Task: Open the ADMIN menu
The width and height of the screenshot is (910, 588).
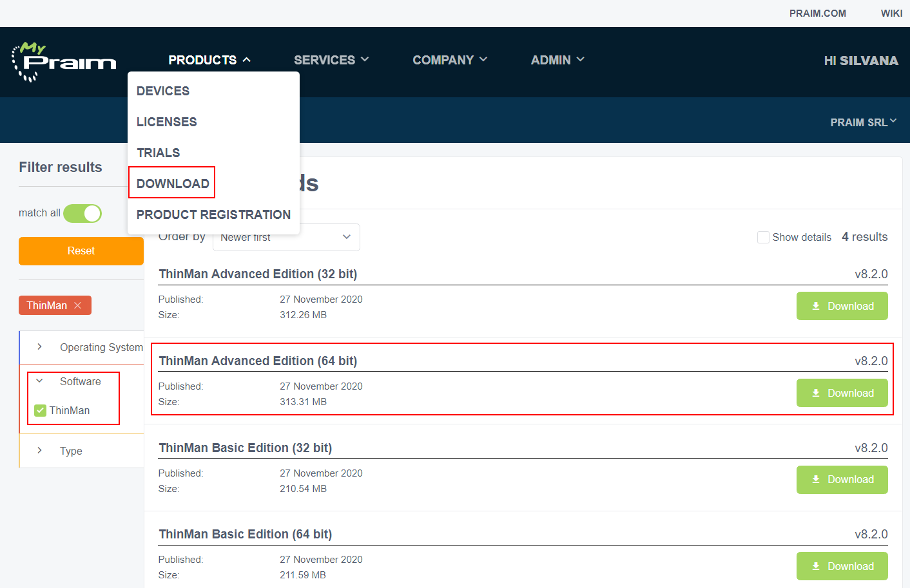Action: pyautogui.click(x=557, y=60)
